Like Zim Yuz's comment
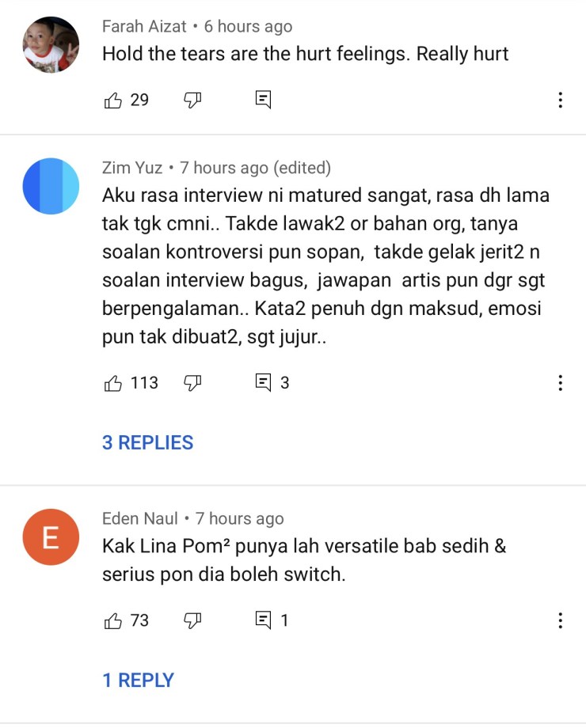Screen dimensions: 586x728 [x=113, y=383]
